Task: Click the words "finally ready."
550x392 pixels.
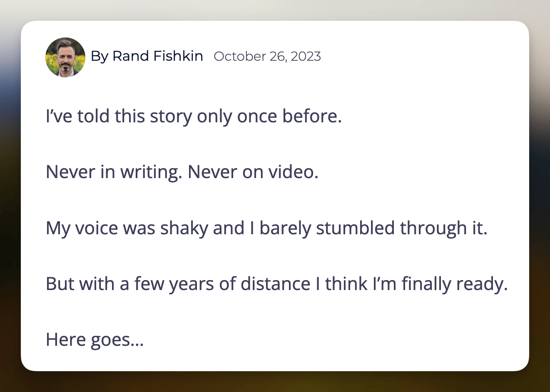Action: [455, 284]
